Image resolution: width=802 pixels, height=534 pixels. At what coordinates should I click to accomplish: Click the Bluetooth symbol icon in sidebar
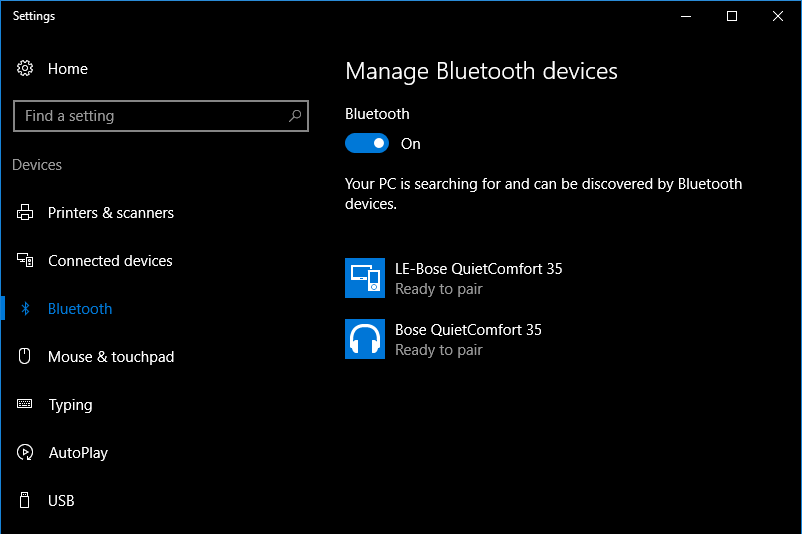coord(25,308)
